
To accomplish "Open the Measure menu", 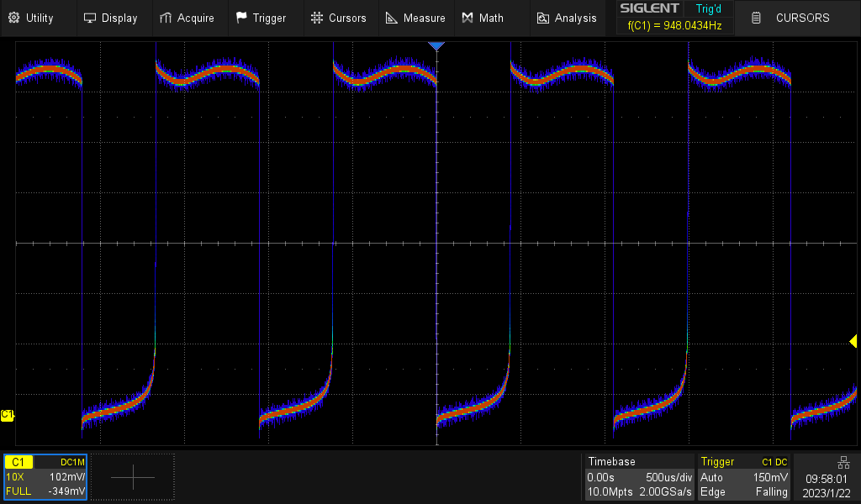I will pos(415,18).
